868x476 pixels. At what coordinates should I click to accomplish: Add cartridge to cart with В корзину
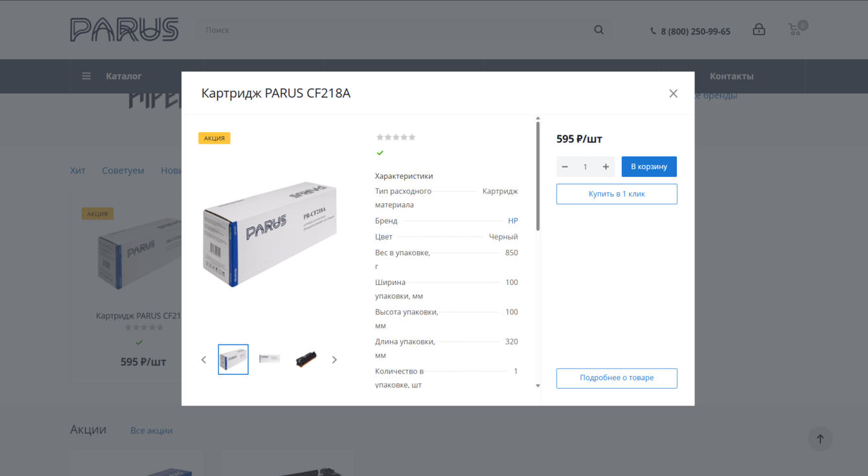tap(649, 166)
